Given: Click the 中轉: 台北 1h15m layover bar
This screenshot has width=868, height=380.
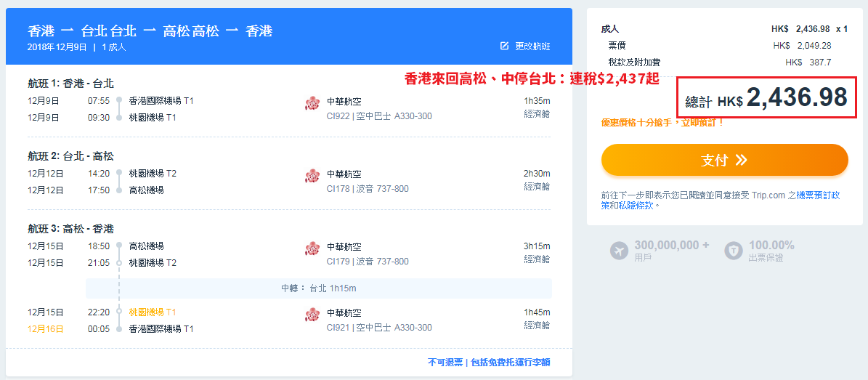Looking at the screenshot, I should coord(319,288).
